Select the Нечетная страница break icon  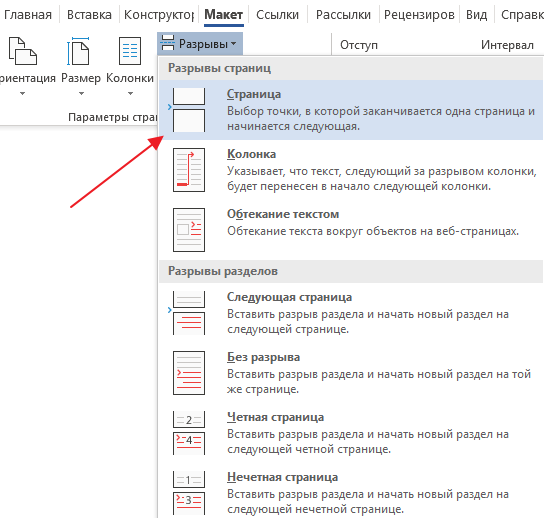pos(189,493)
